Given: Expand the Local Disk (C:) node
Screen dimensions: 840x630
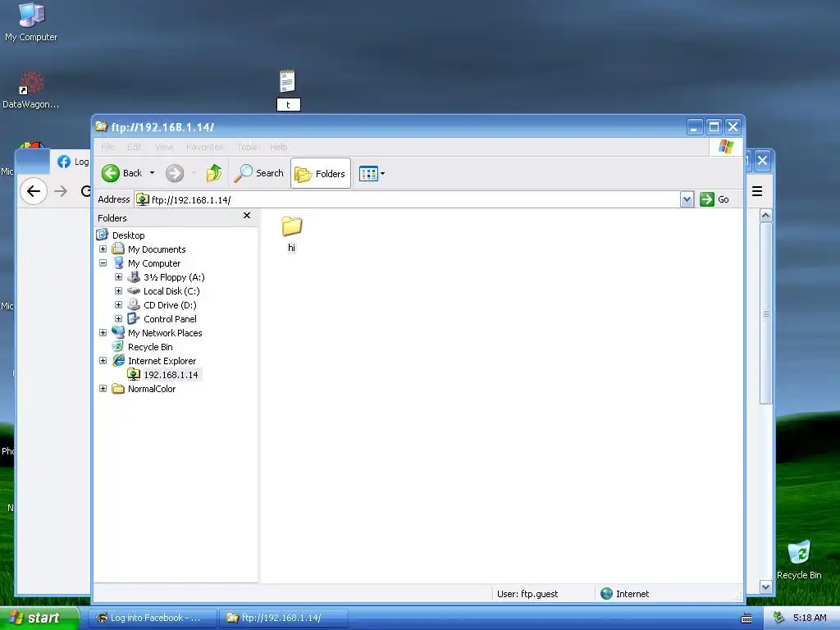Looking at the screenshot, I should 118,291.
